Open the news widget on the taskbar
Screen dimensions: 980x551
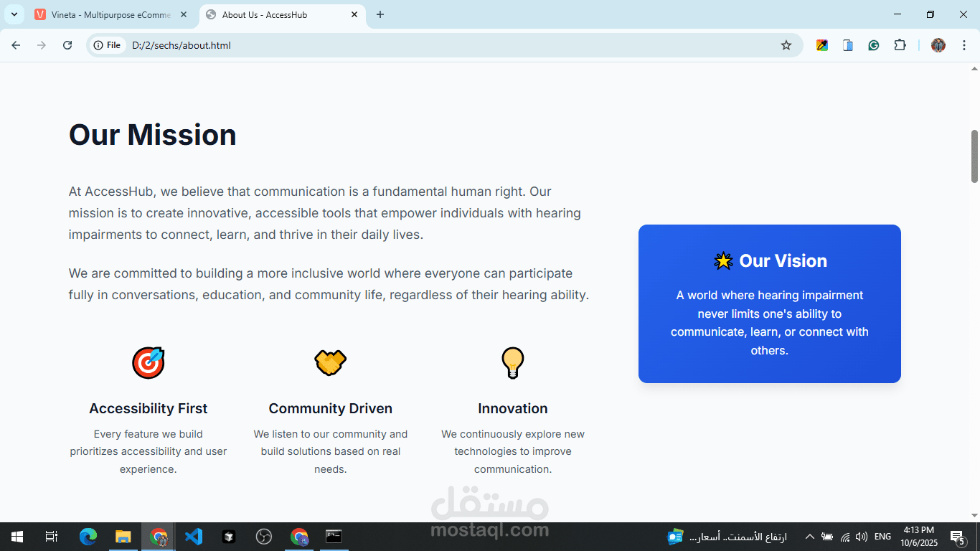(x=727, y=537)
